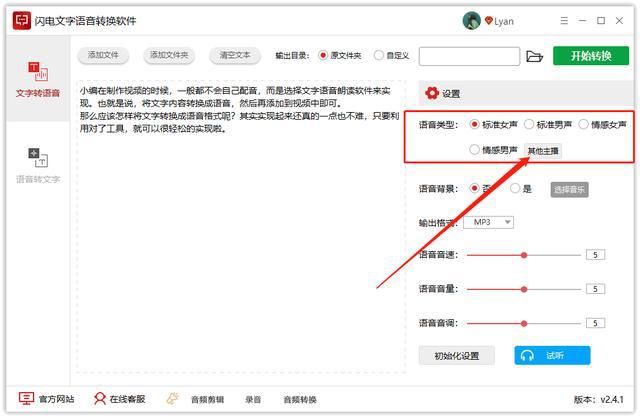Viewport: 640px width, 418px height.
Task: Open the user avatar profile
Action: click(471, 20)
